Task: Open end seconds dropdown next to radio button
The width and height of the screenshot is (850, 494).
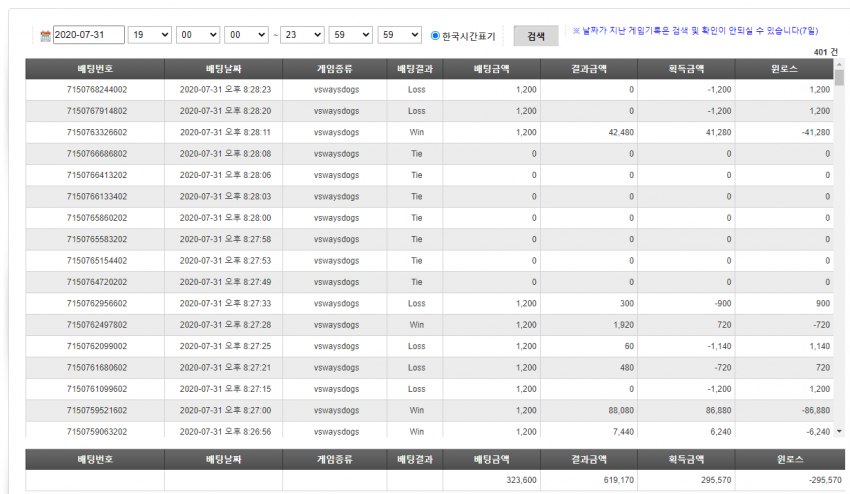Action: point(400,35)
